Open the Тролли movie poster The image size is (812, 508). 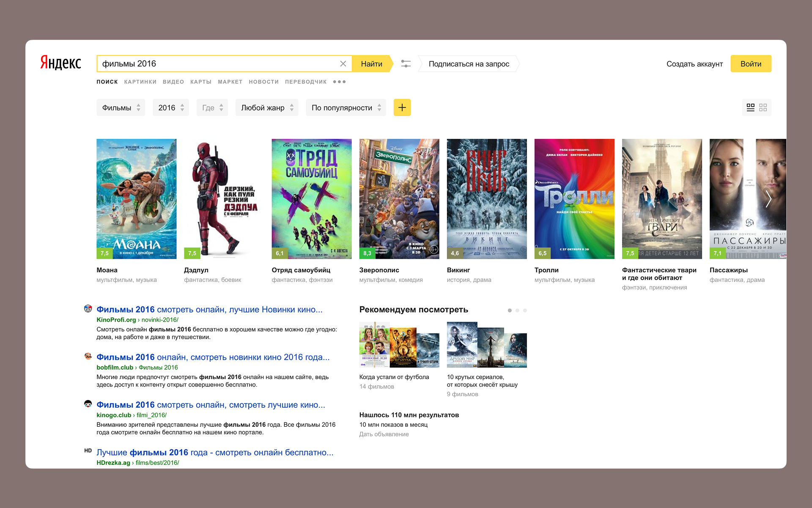574,199
